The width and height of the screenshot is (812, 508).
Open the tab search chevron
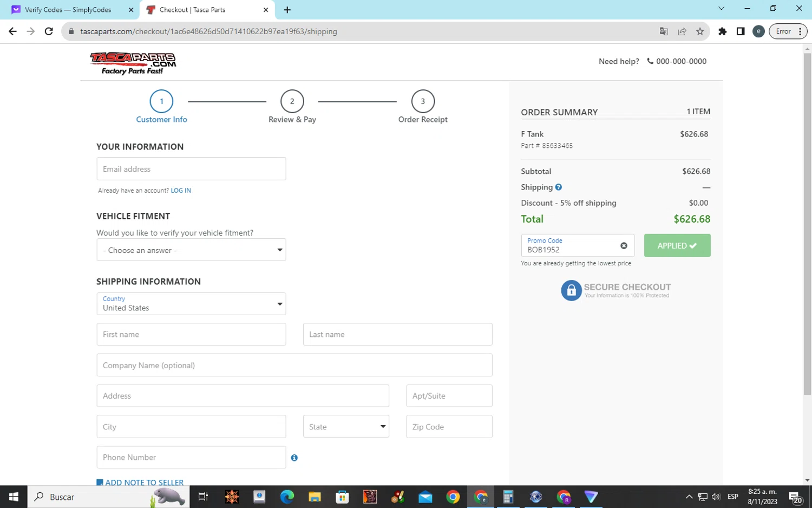pyautogui.click(x=721, y=9)
